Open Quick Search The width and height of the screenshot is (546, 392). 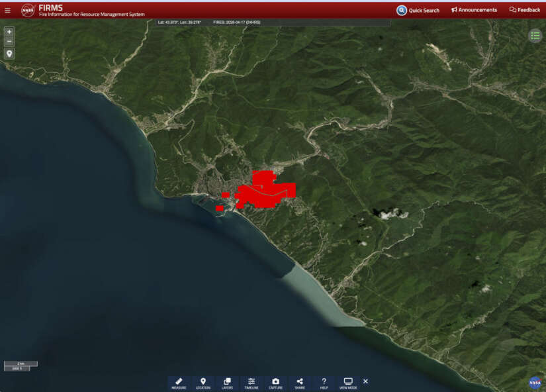tap(418, 10)
